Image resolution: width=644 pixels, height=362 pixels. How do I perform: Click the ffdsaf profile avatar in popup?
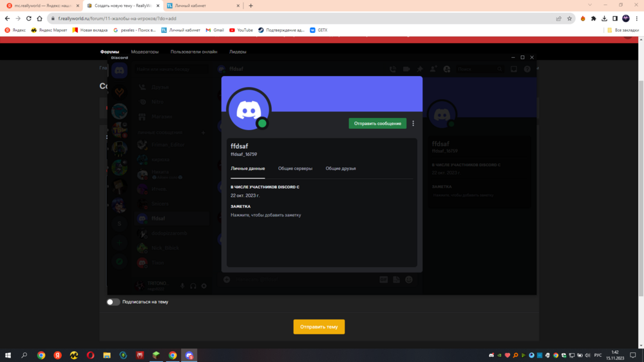pos(249,110)
